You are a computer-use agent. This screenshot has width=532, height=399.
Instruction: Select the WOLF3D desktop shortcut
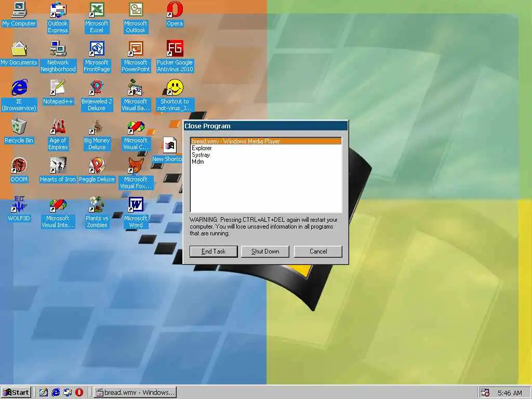(x=19, y=209)
